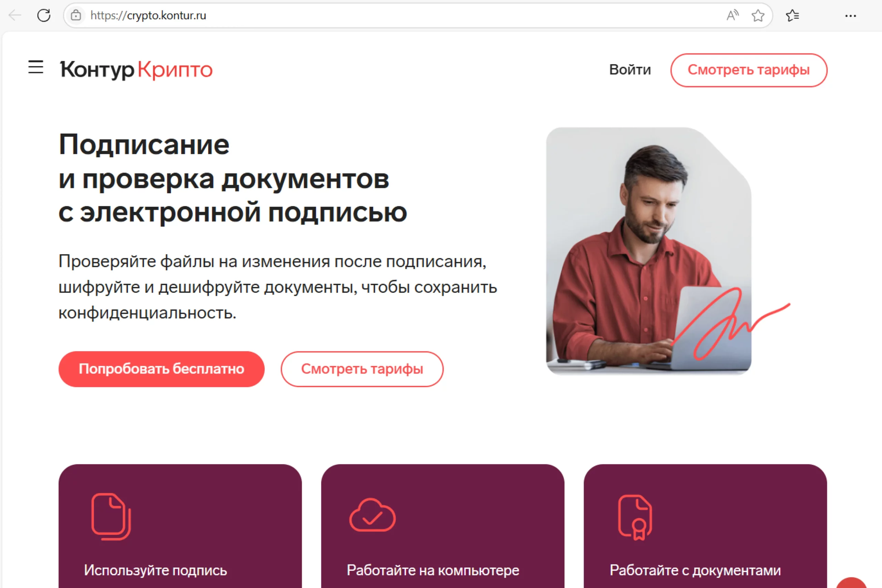This screenshot has width=882, height=588.
Task: Click the cloud checkmark icon
Action: 372,515
